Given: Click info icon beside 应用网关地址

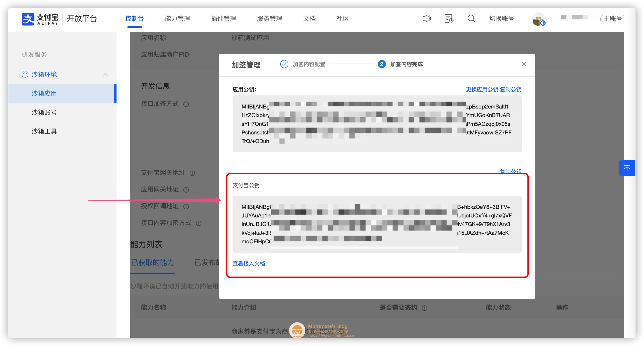Looking at the screenshot, I should [x=186, y=190].
